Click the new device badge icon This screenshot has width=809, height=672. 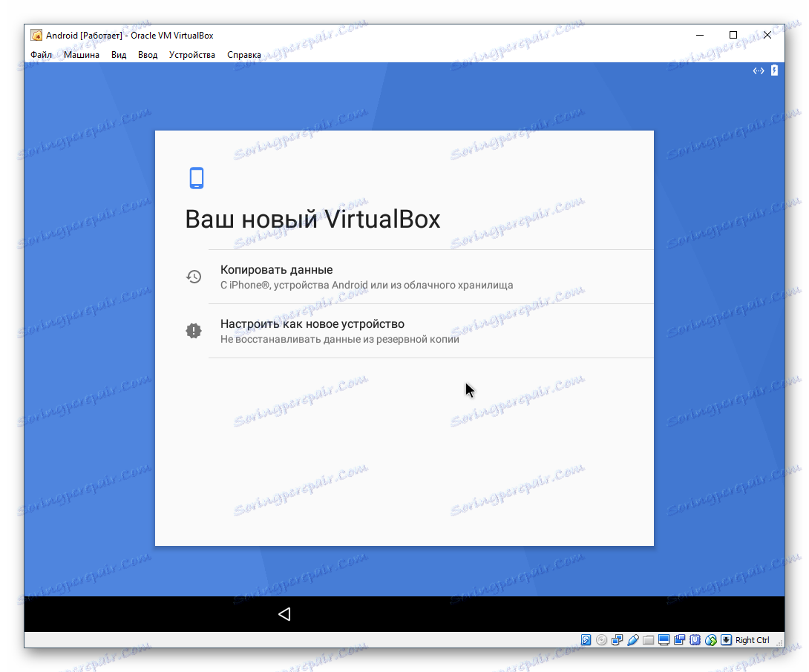(194, 331)
